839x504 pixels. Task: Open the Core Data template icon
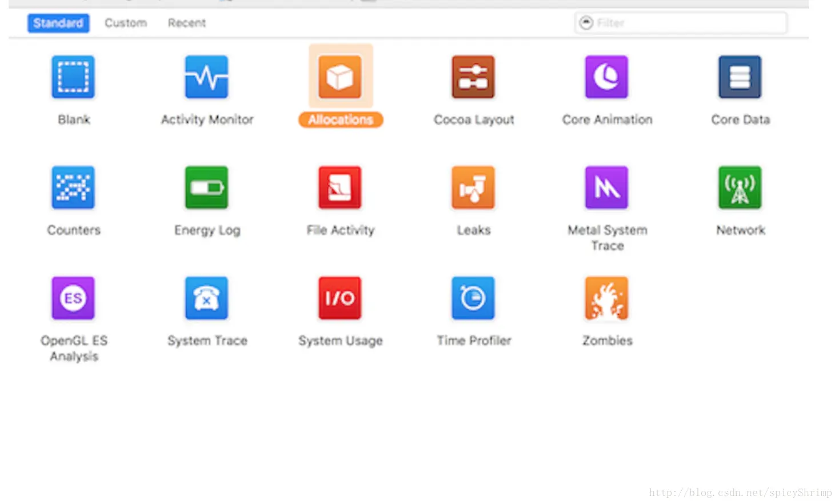[x=740, y=77]
